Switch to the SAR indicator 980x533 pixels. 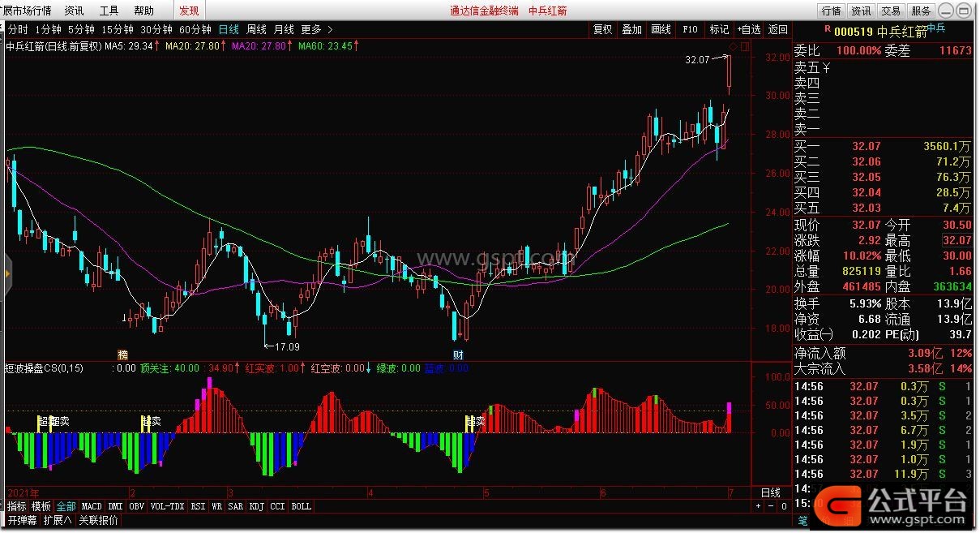236,506
